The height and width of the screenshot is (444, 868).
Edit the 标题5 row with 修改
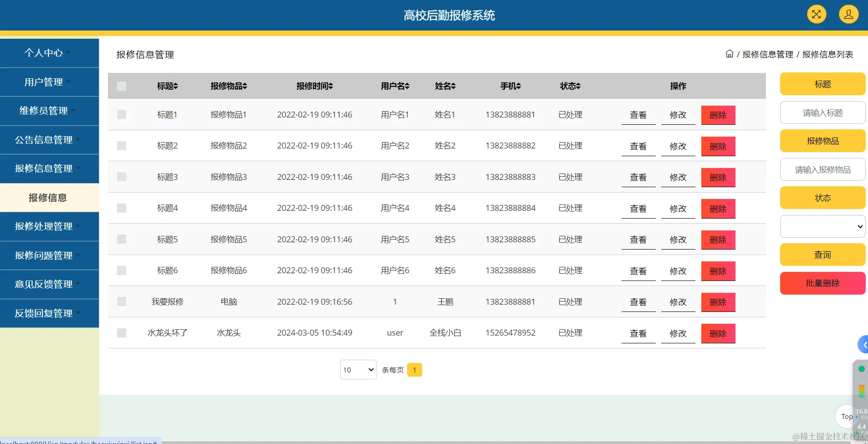[x=678, y=240]
